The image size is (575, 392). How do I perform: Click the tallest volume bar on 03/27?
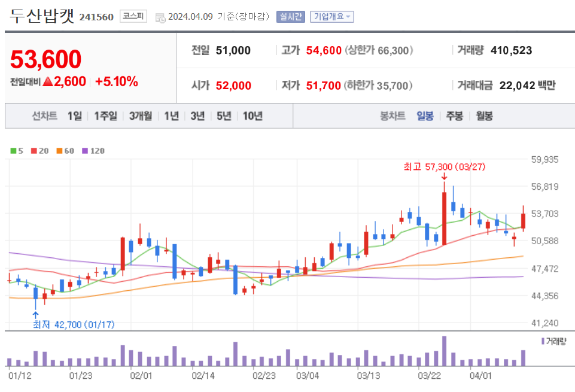[445, 351]
